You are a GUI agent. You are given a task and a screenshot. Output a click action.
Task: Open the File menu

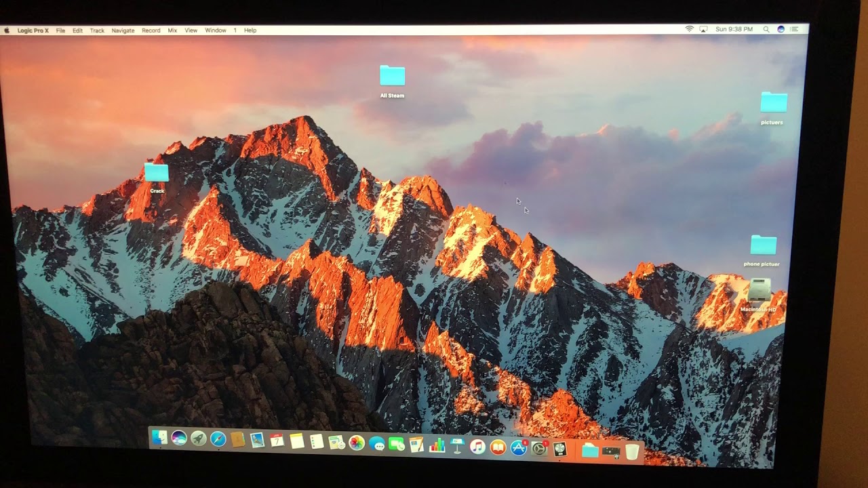click(x=60, y=30)
